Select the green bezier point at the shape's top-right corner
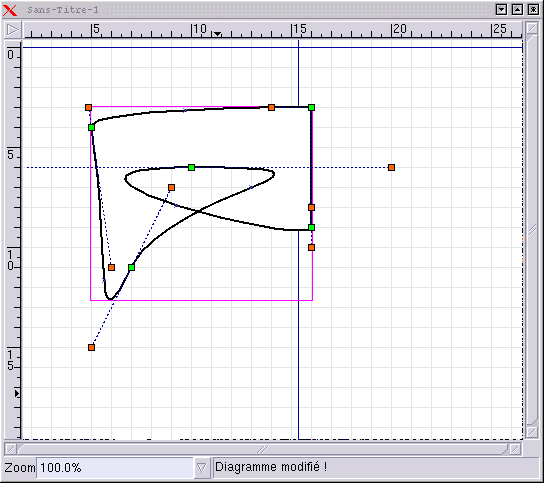The width and height of the screenshot is (544, 483). [312, 108]
